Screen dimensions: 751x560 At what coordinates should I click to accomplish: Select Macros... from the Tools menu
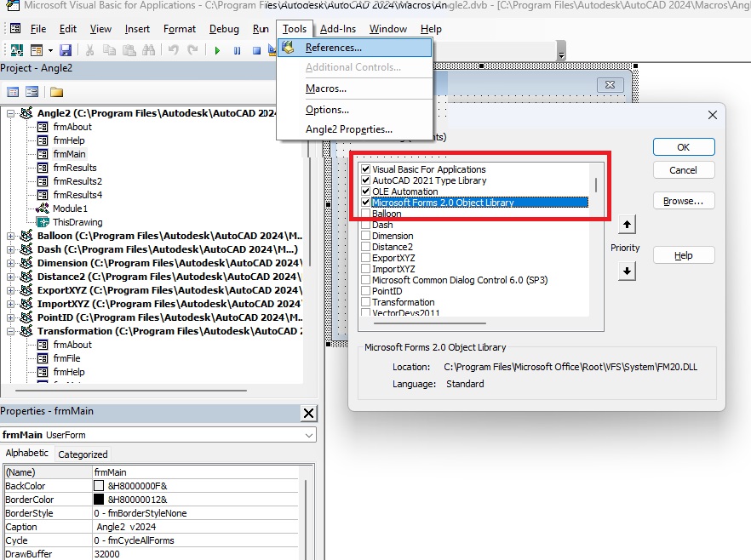click(x=326, y=89)
